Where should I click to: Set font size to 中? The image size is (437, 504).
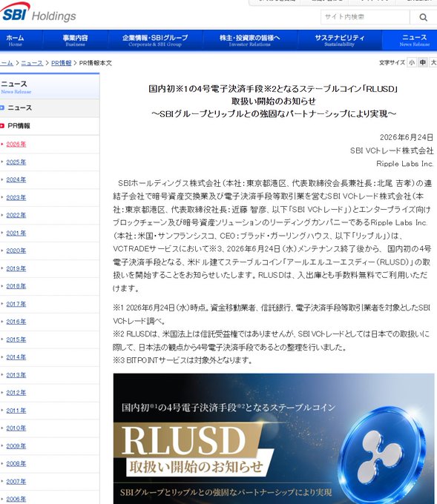click(x=422, y=62)
